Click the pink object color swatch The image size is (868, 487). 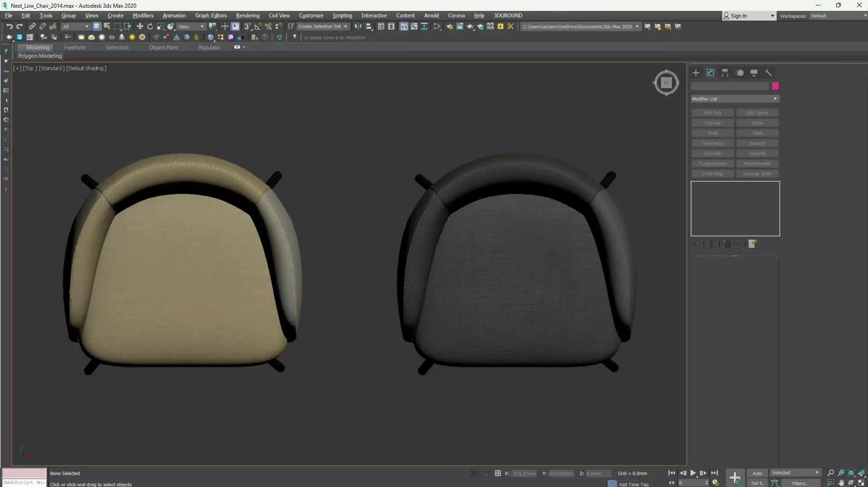click(775, 86)
